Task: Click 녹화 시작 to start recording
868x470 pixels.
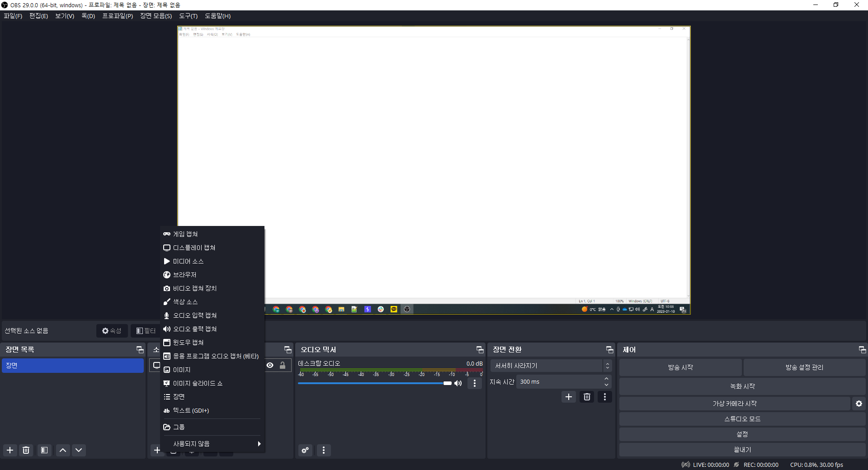Action: pos(742,386)
